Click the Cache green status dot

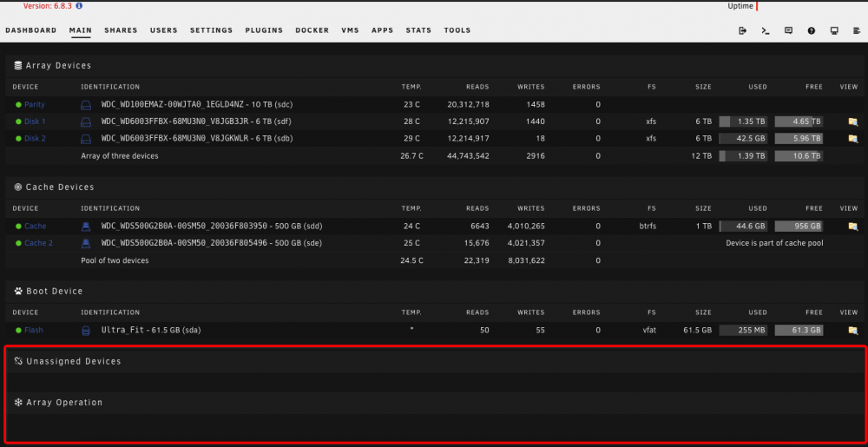tap(18, 227)
